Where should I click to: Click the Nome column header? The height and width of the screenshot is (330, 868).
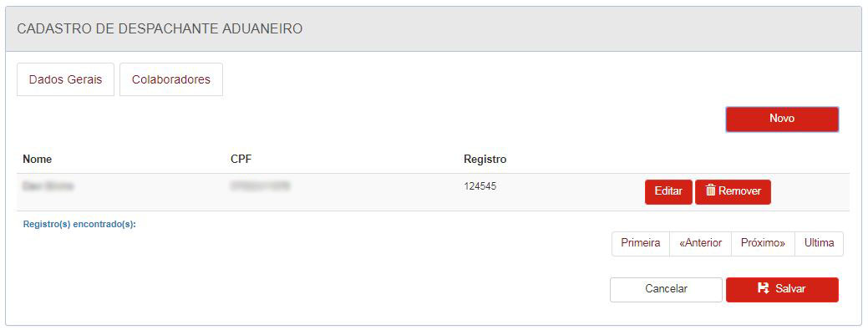[x=37, y=160]
